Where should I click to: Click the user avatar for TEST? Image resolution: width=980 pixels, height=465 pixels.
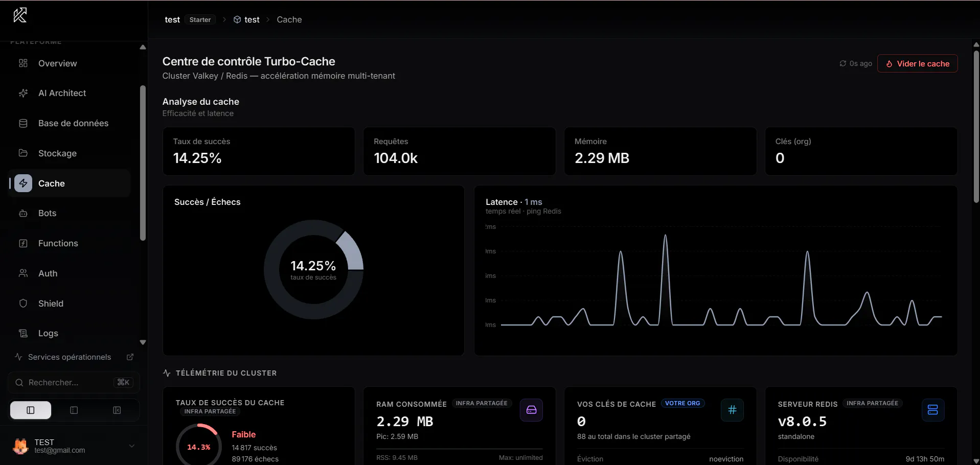click(20, 446)
